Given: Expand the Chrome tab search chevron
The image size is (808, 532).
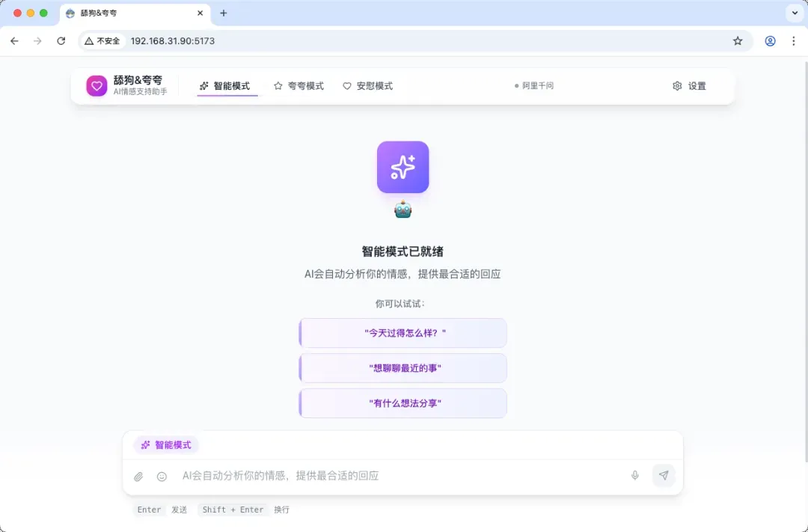Looking at the screenshot, I should [794, 13].
